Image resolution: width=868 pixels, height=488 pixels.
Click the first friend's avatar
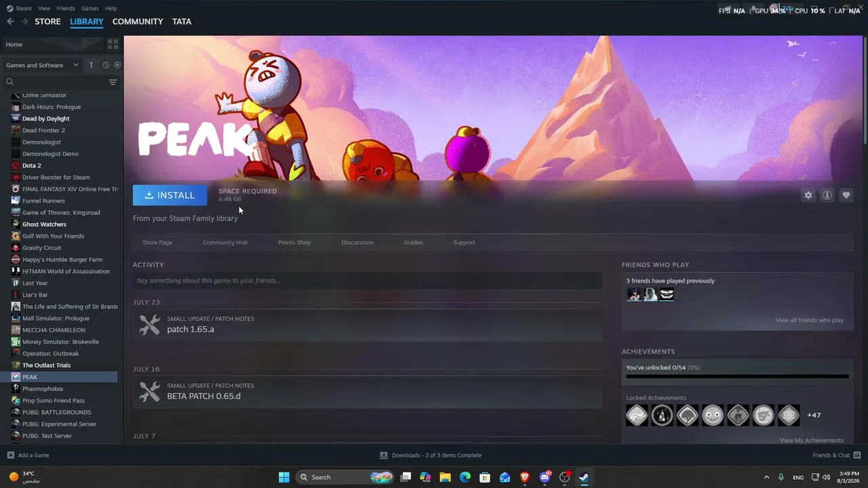pyautogui.click(x=633, y=295)
